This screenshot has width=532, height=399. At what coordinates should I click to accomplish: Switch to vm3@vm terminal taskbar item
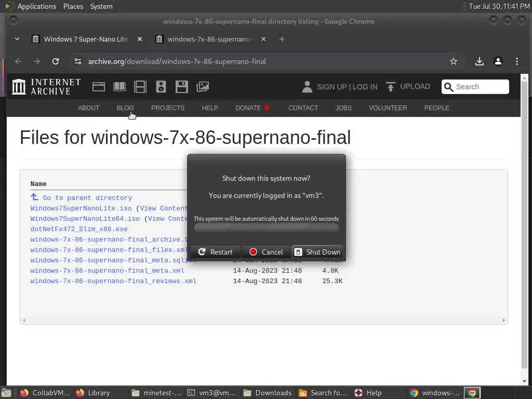[212, 393]
